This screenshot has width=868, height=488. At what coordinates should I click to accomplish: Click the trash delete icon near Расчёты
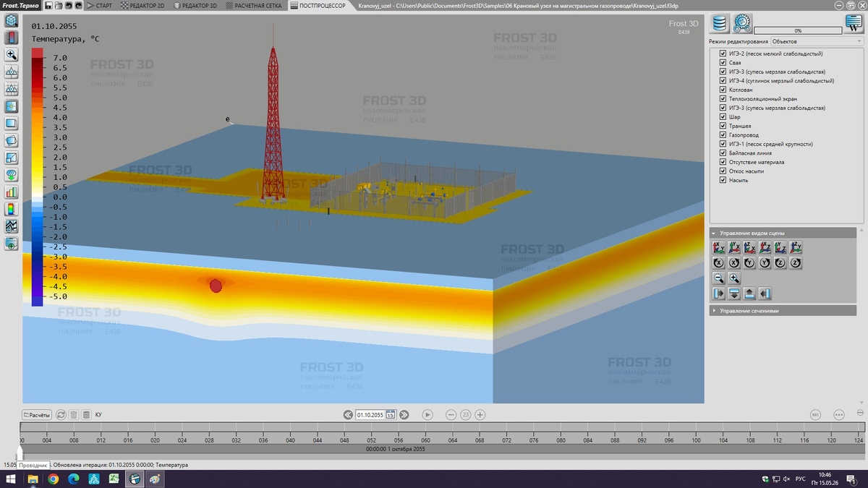click(74, 415)
